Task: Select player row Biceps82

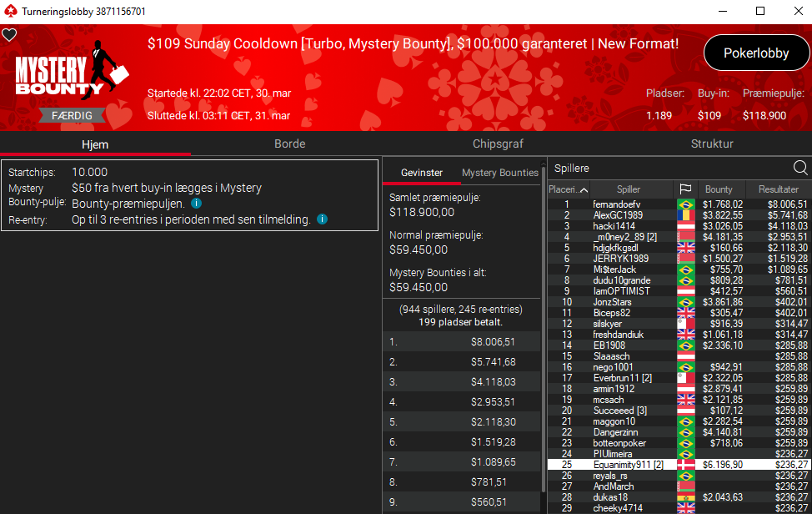Action: (x=679, y=313)
